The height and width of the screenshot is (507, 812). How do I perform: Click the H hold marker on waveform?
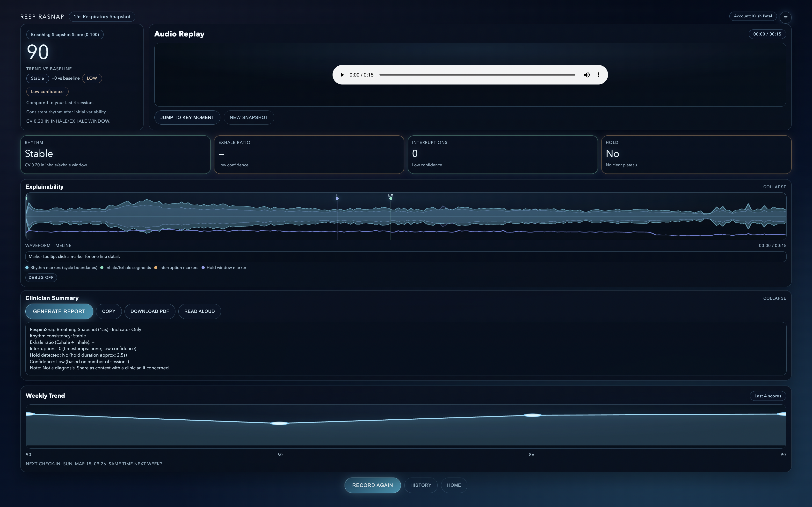tap(337, 198)
